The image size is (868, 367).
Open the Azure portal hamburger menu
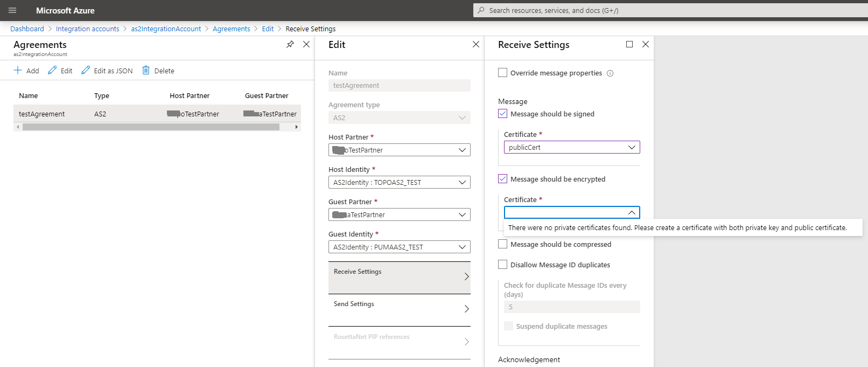12,10
